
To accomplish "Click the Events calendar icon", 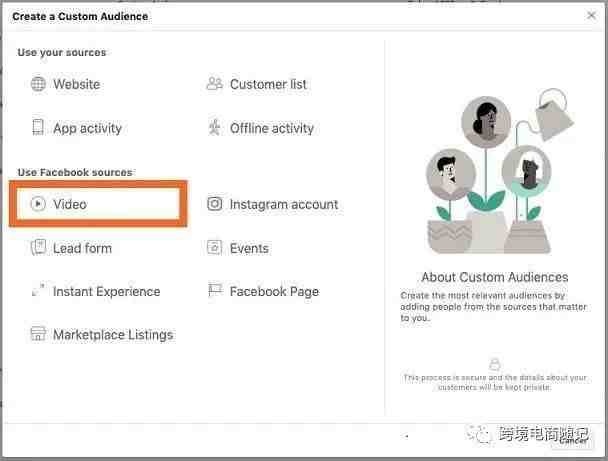I will [214, 247].
